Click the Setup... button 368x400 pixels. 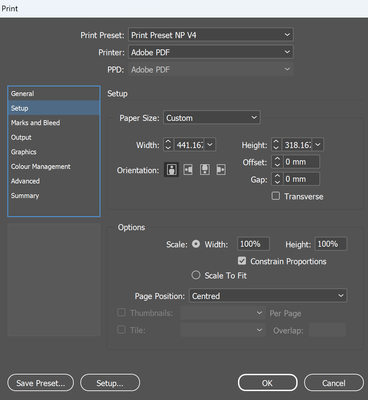tap(110, 383)
